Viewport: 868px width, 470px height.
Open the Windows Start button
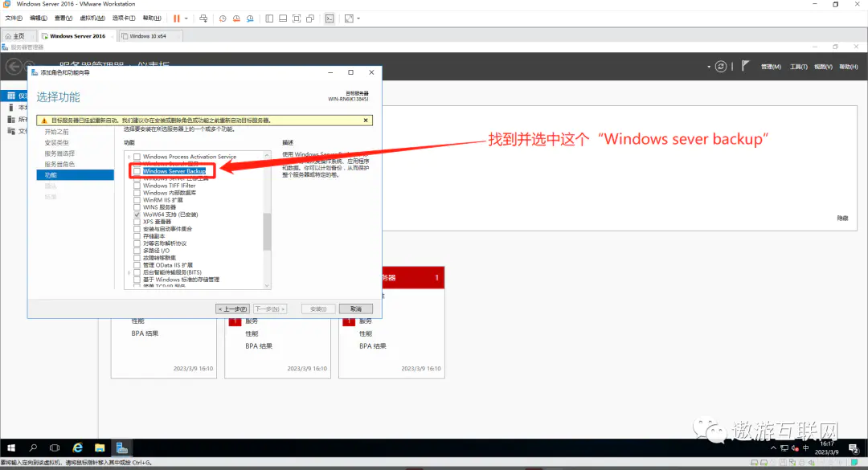11,448
